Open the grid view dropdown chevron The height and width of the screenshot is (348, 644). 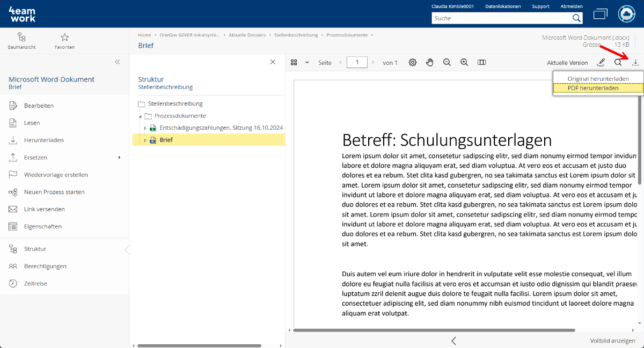pyautogui.click(x=308, y=62)
